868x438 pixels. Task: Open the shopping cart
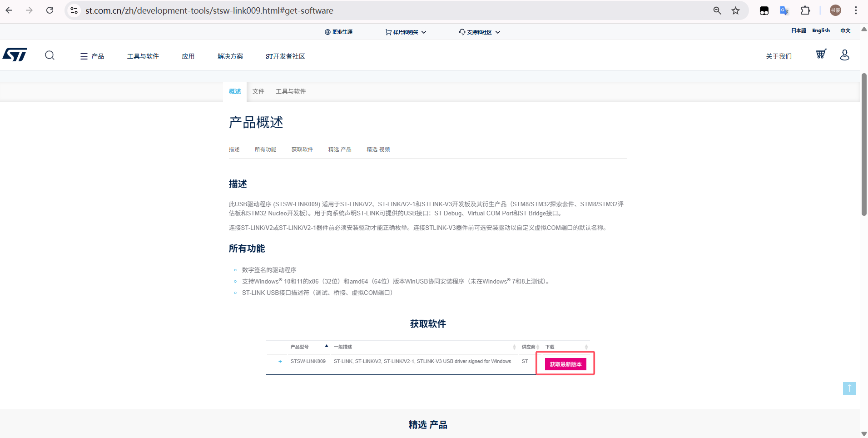coord(821,54)
